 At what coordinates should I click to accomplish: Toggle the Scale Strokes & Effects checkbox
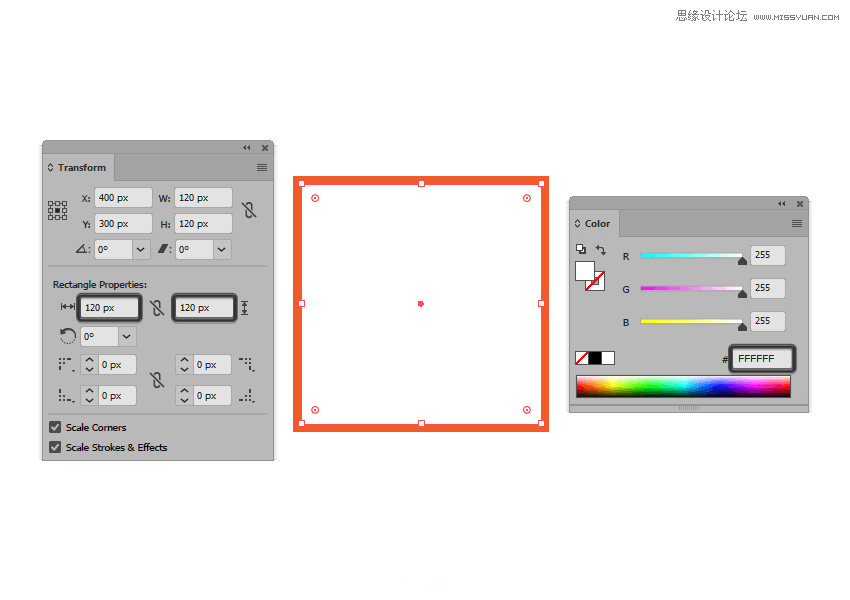(x=56, y=448)
